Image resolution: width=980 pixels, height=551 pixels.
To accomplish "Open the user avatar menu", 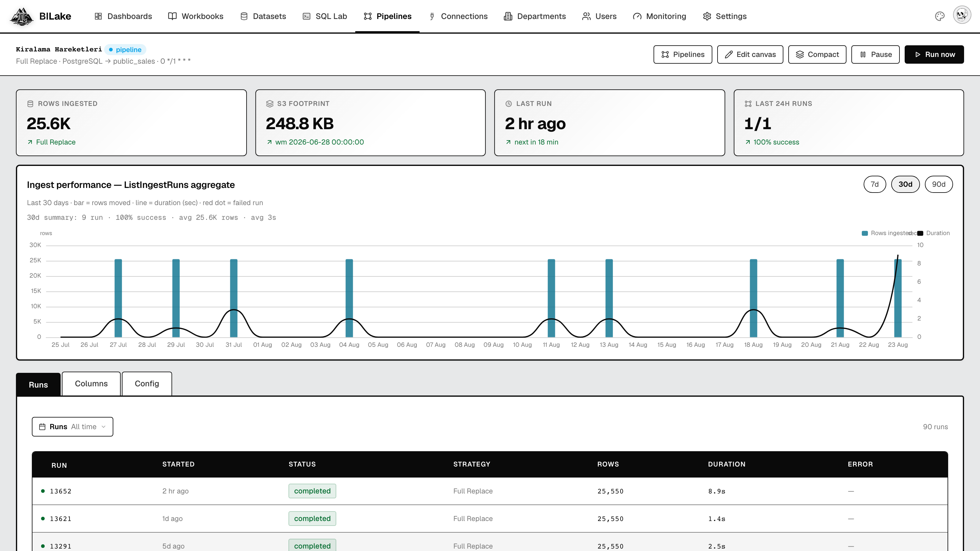I will (x=962, y=15).
